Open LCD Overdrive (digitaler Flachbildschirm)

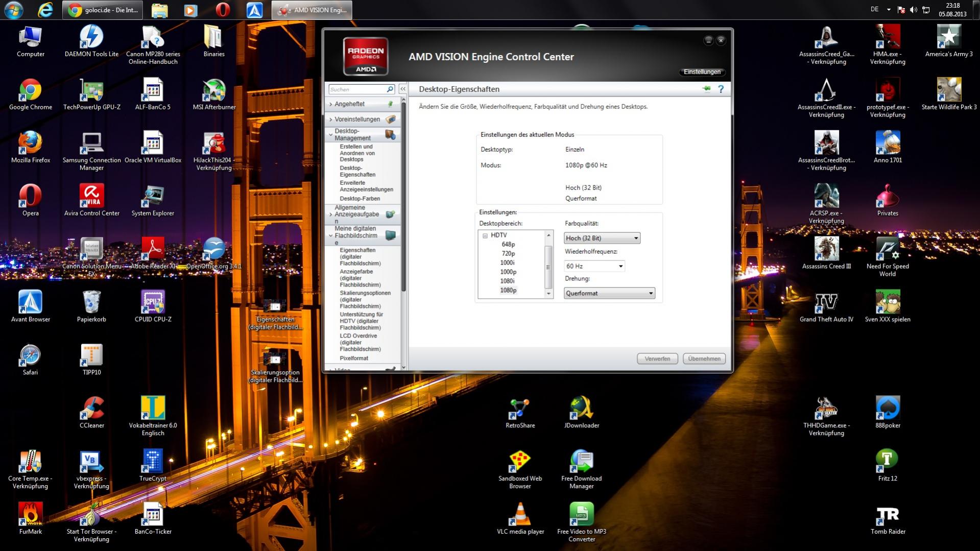pyautogui.click(x=360, y=343)
